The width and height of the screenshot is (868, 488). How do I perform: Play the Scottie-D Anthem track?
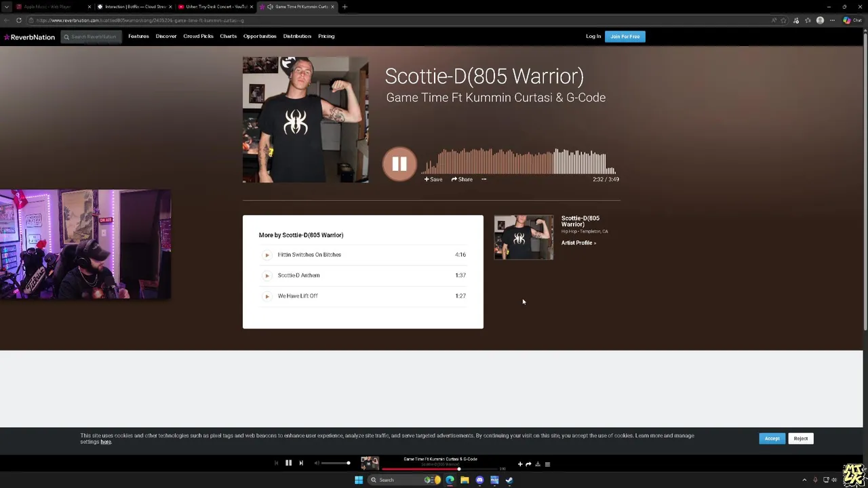click(267, 275)
